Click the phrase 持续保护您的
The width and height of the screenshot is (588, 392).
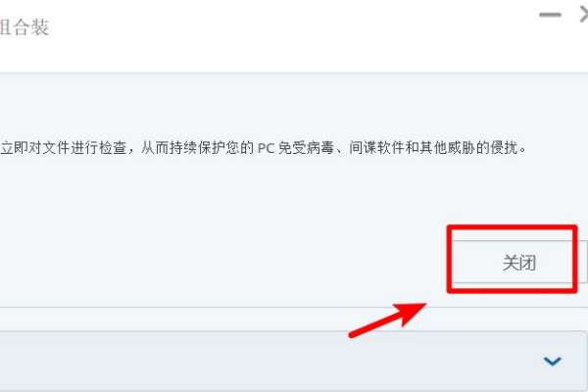tap(212, 148)
